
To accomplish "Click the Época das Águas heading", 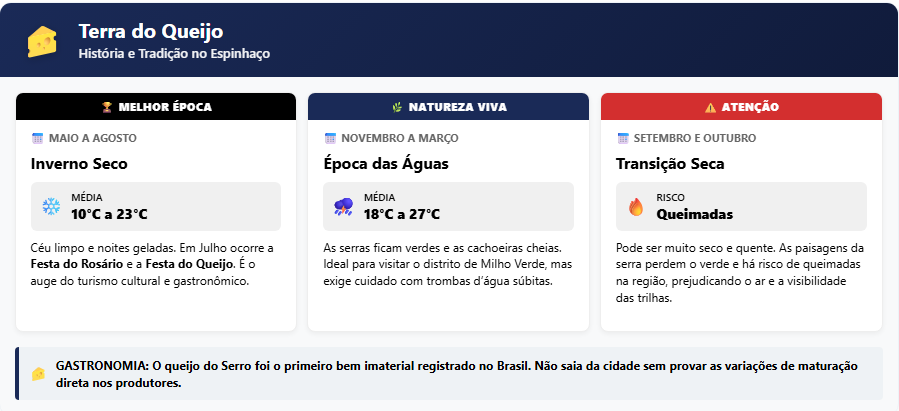I will (386, 164).
